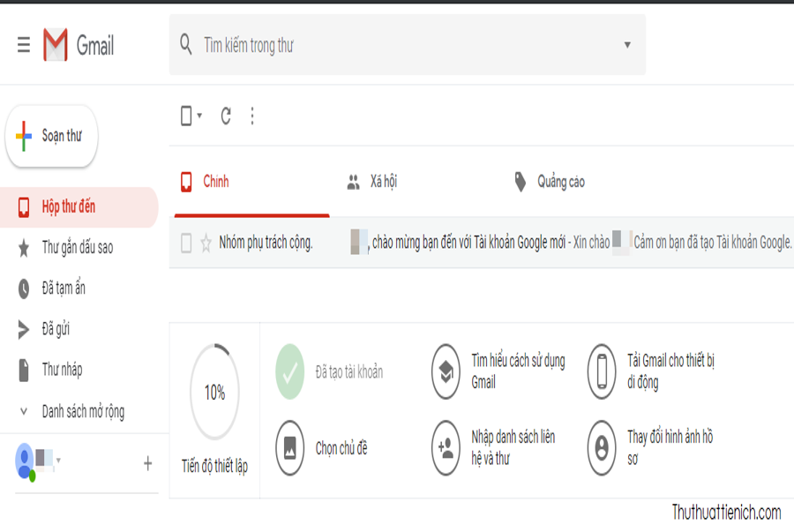Open the Thư gắn dấu sao folder
794x532 pixels.
point(77,248)
